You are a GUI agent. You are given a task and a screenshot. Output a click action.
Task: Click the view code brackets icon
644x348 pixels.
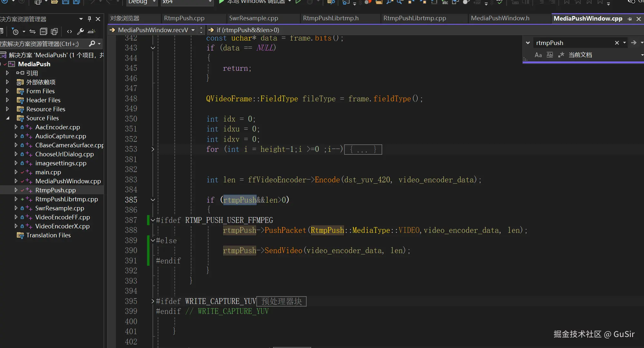coord(69,32)
